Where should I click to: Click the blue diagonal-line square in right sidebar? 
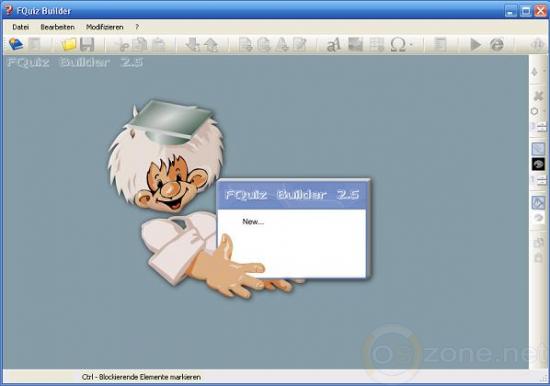point(538,149)
